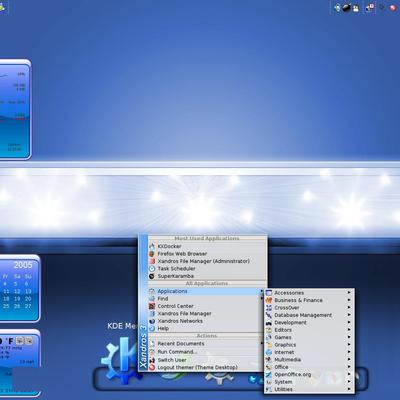The image size is (400, 400).
Task: Click the dim dark tray icon beside red one
Action: pyautogui.click(x=383, y=7)
